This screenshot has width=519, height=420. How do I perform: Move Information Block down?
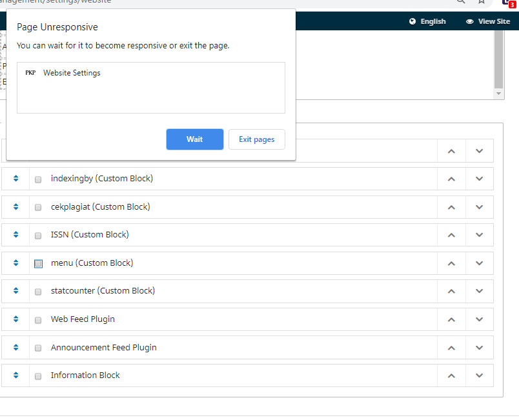479,376
